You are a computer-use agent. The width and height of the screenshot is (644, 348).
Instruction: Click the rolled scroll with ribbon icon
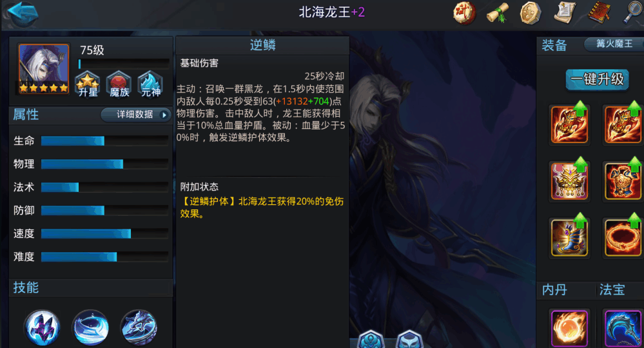pos(498,12)
